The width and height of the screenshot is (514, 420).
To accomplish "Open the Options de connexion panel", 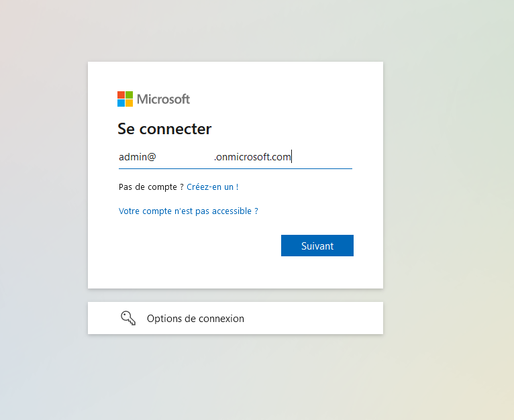I will [236, 318].
